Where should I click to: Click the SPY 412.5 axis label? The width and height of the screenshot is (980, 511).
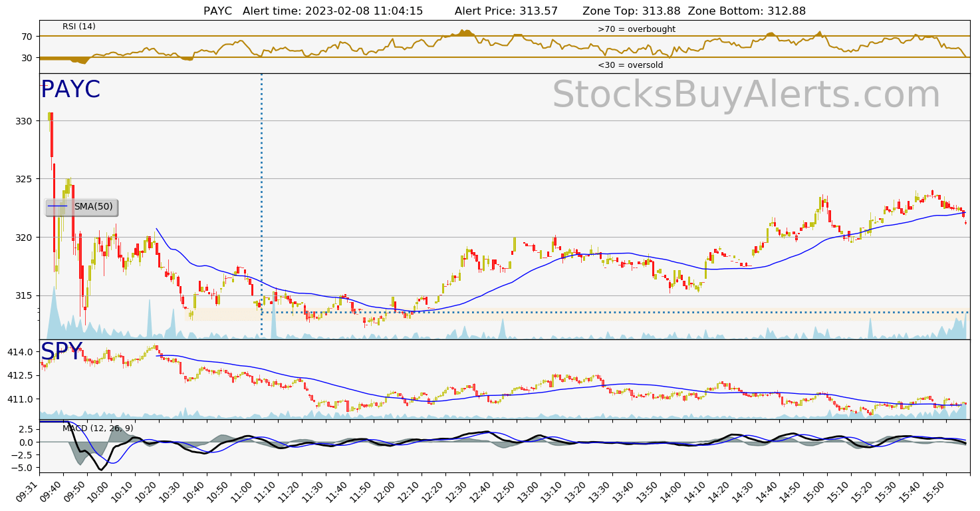(x=20, y=376)
